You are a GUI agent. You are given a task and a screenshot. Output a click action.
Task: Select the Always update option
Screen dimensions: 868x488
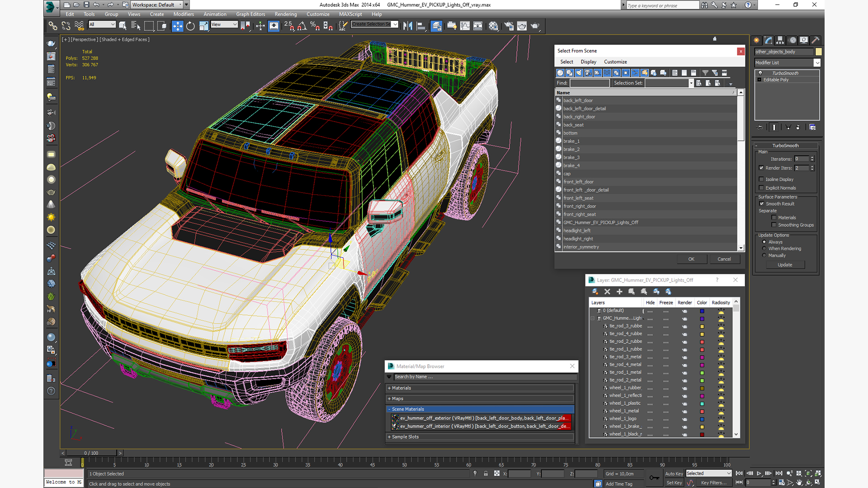(764, 242)
